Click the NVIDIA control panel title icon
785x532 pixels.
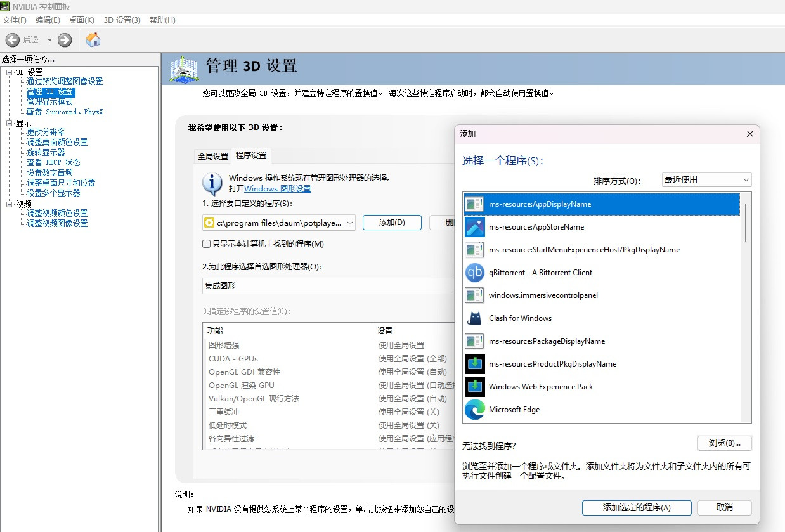pyautogui.click(x=5, y=6)
